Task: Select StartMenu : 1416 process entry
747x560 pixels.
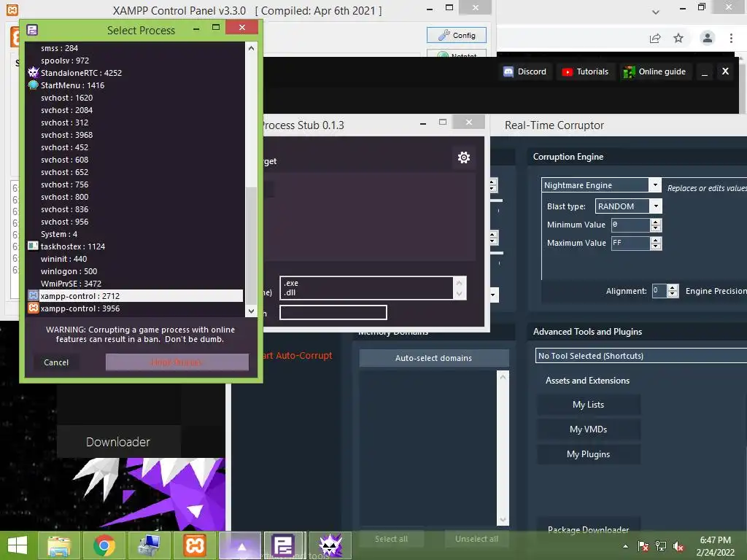Action: coord(72,85)
